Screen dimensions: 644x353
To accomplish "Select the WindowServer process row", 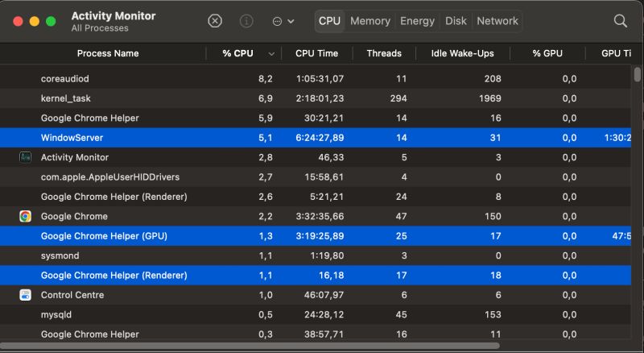I will (x=316, y=138).
